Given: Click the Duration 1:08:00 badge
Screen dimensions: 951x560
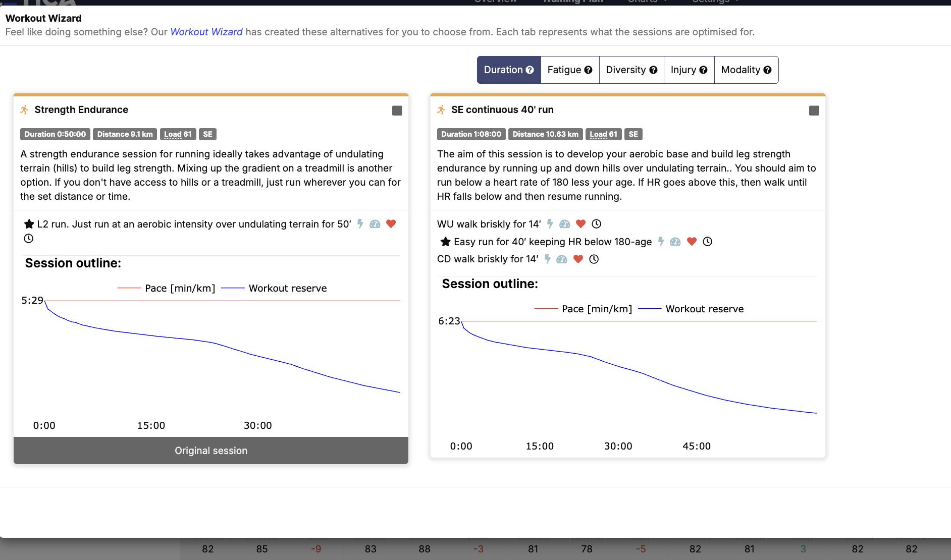Looking at the screenshot, I should click(x=471, y=134).
